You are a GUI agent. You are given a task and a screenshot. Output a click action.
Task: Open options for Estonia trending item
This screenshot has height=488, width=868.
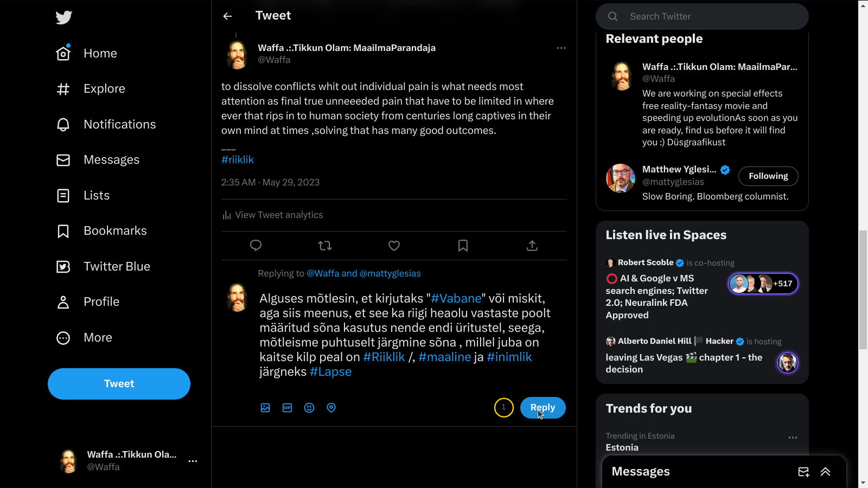(x=793, y=438)
